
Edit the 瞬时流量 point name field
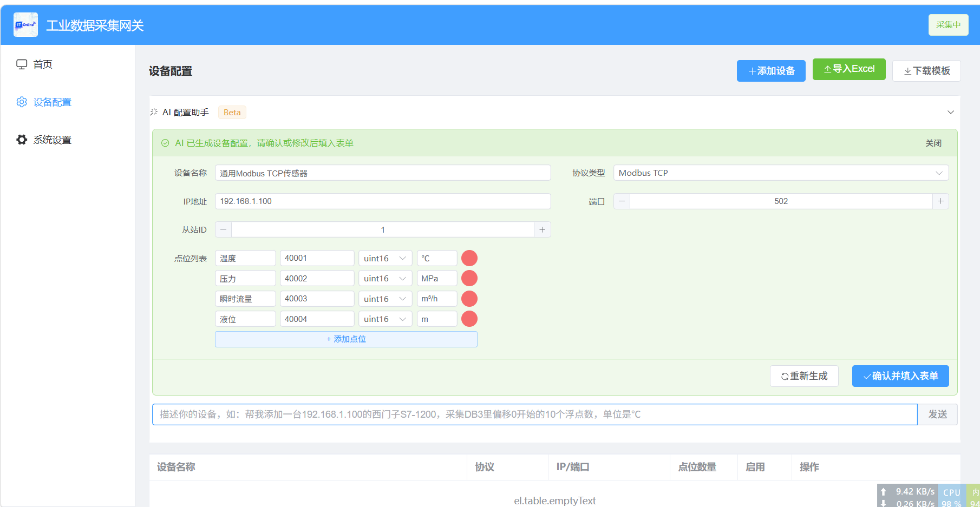(245, 299)
